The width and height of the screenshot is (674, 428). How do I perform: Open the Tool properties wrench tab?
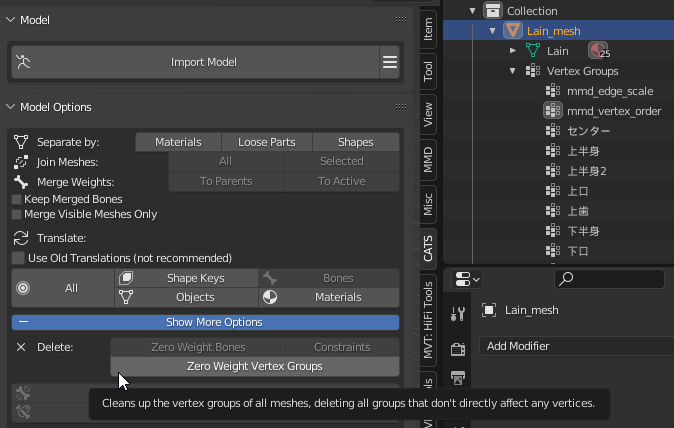pyautogui.click(x=457, y=314)
